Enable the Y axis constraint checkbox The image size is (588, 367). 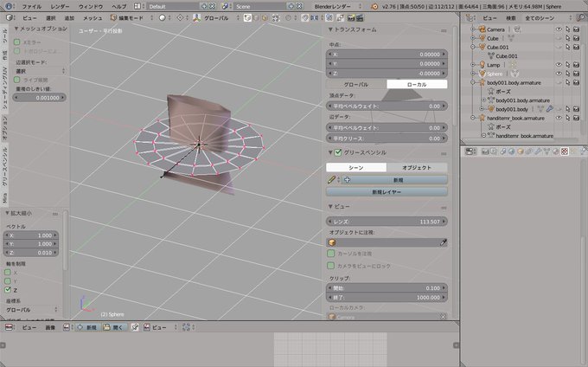8,281
